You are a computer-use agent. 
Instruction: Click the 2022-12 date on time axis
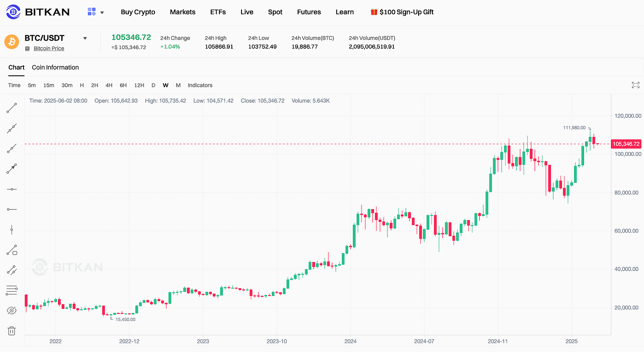129,341
